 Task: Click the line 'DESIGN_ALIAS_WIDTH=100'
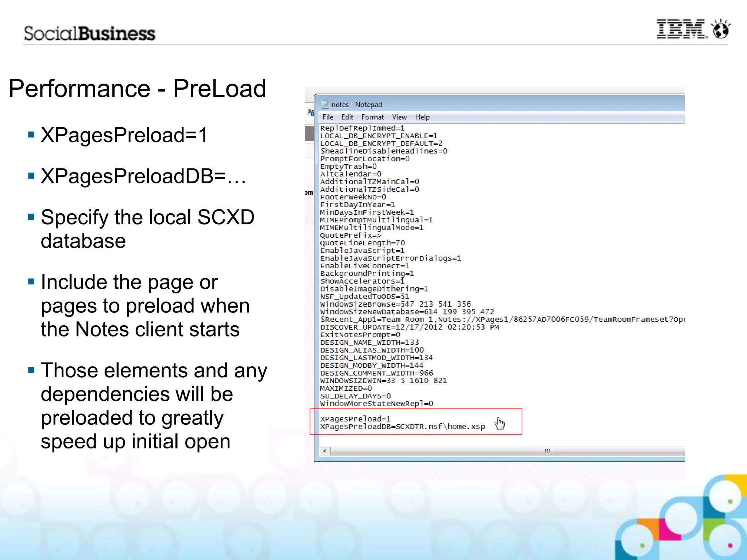[372, 350]
